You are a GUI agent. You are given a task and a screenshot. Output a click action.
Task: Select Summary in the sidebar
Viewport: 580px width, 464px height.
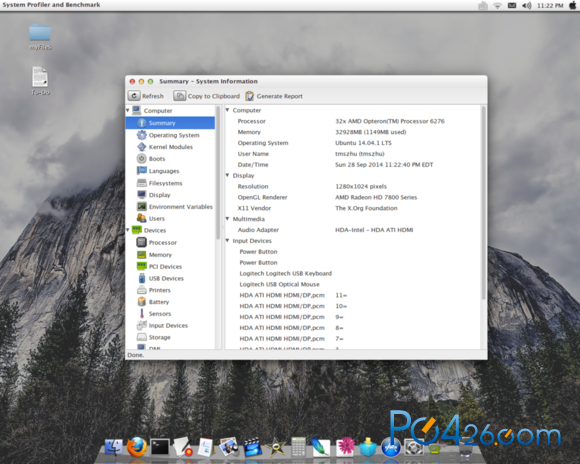(170, 123)
